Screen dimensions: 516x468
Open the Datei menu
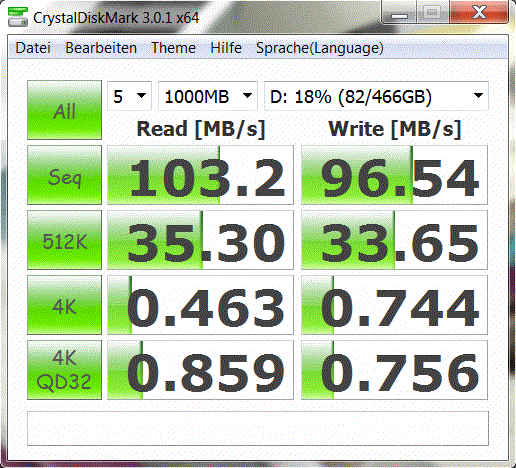(33, 48)
